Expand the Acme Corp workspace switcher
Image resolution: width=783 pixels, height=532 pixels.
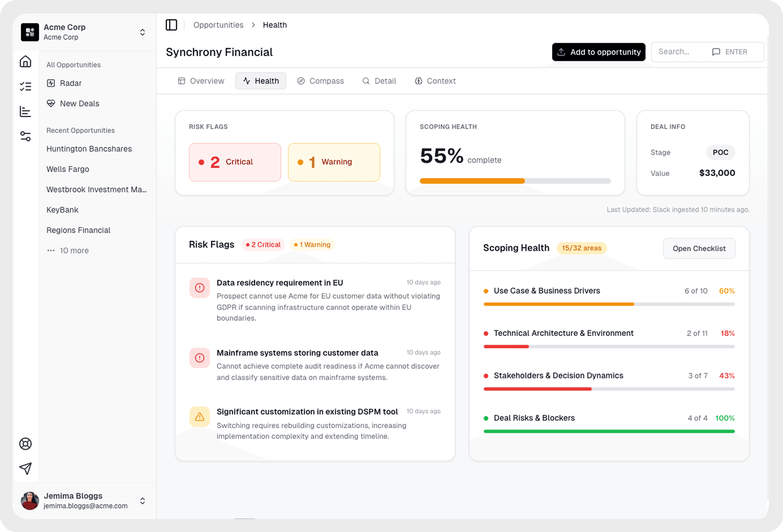pyautogui.click(x=142, y=32)
